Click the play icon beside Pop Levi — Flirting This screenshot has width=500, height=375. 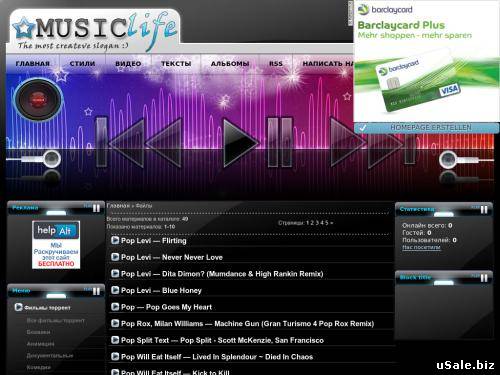[x=115, y=240]
